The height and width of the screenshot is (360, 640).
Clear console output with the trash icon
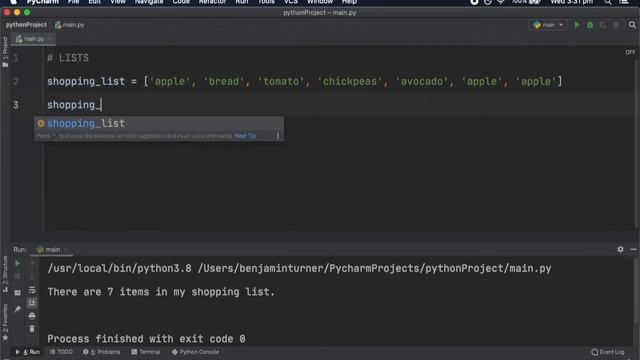[32, 329]
